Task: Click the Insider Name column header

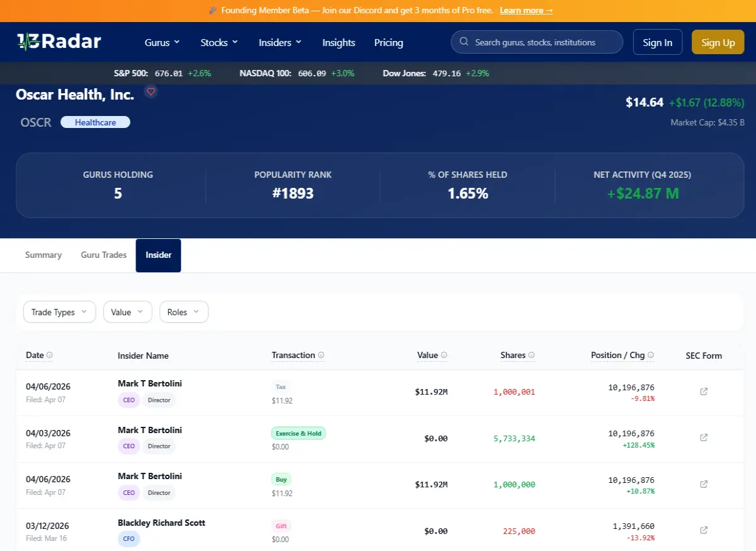Action: 143,356
